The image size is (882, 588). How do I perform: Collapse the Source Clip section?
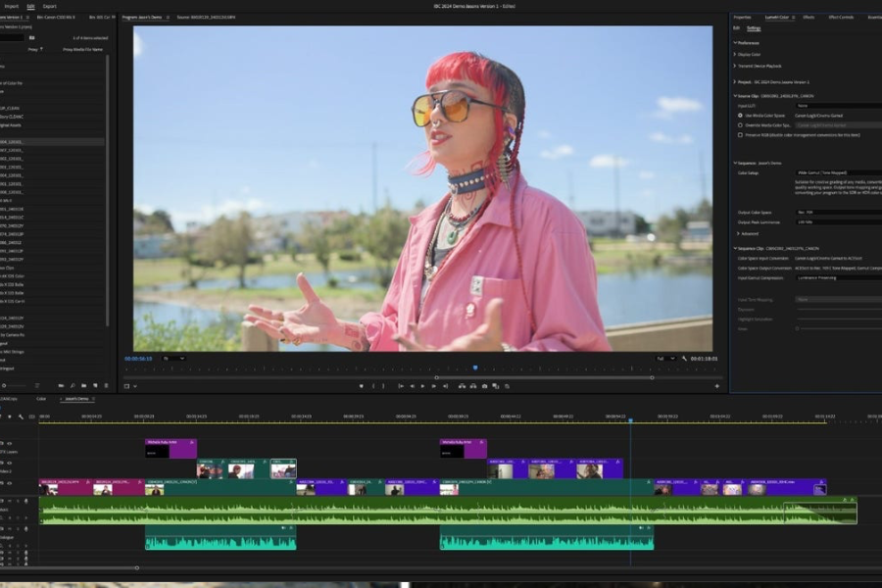click(735, 96)
